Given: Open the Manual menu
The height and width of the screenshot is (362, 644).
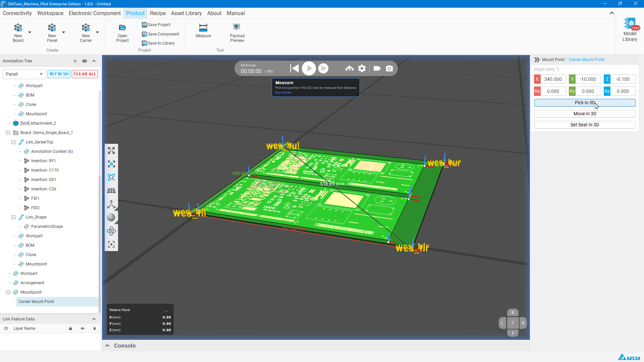Looking at the screenshot, I should coord(236,13).
